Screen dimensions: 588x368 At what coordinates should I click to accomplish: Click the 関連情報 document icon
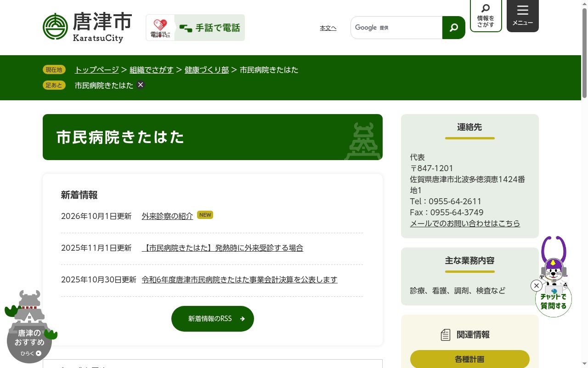(446, 335)
